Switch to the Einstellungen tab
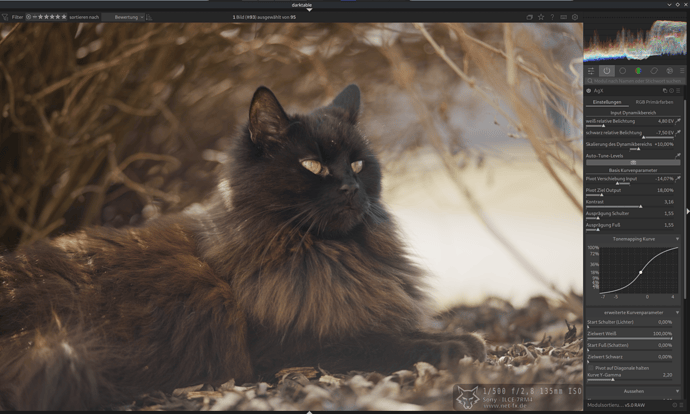The image size is (690, 414). click(607, 102)
